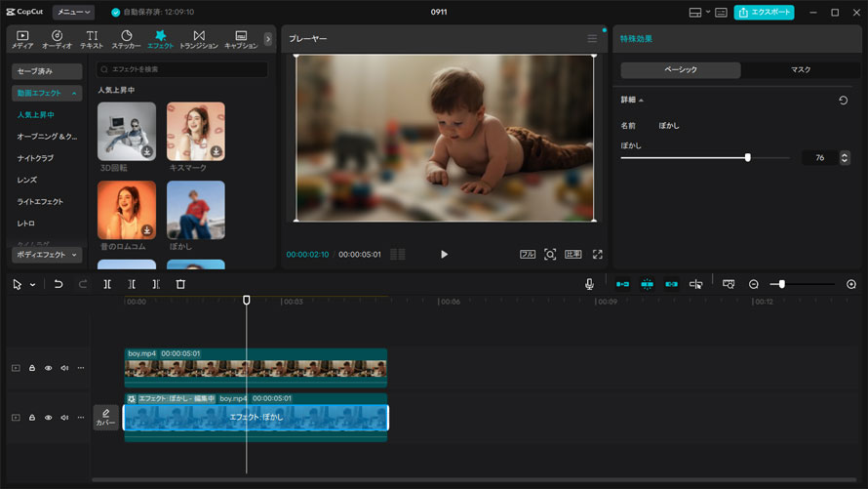Viewport: 868px width, 489px height.
Task: Undo the last action
Action: coord(59,284)
